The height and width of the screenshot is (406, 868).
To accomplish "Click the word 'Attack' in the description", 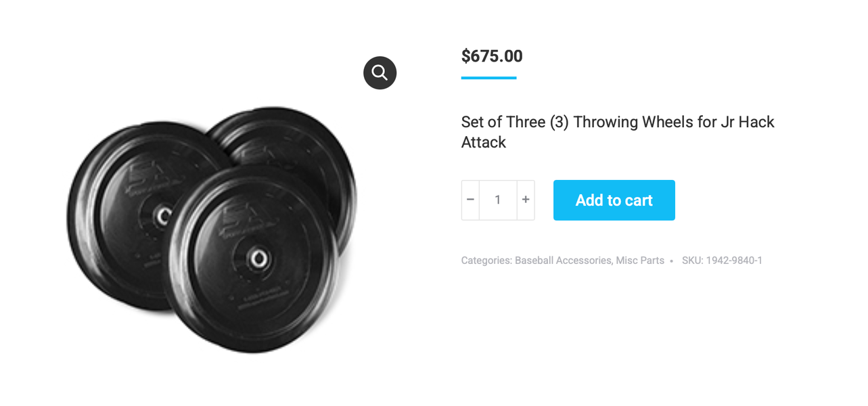I will 484,143.
